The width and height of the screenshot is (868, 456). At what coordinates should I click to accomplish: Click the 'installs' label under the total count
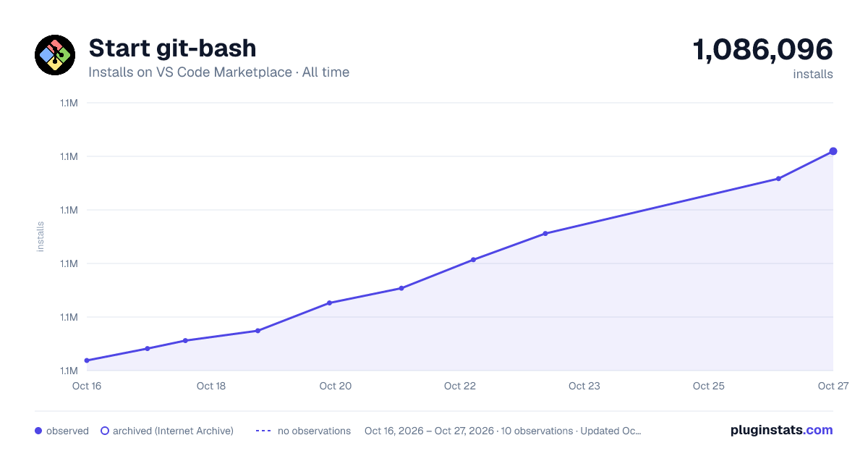coord(813,74)
